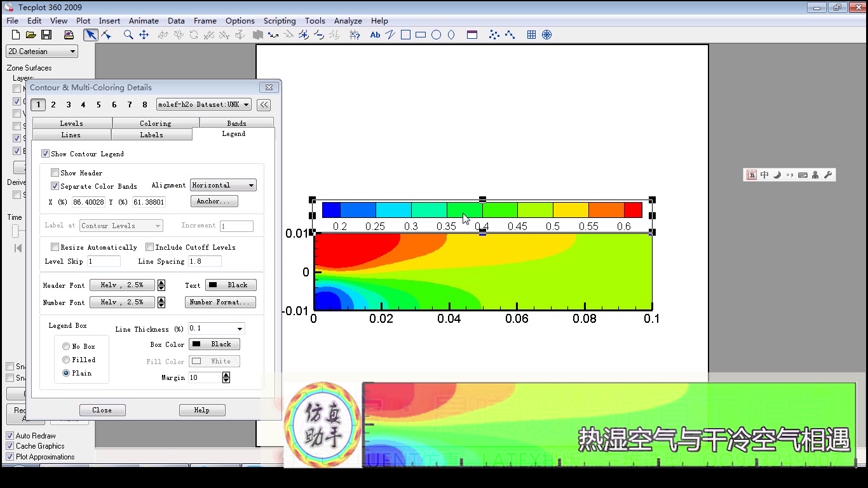Select the Translate/pan arrows tool
868x488 pixels.
coord(144,35)
